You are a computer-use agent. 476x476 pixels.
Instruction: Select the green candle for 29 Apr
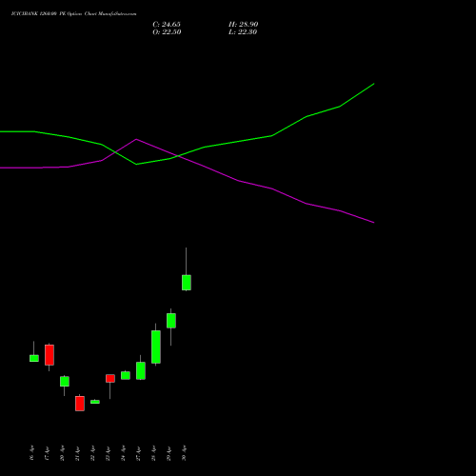click(x=171, y=321)
